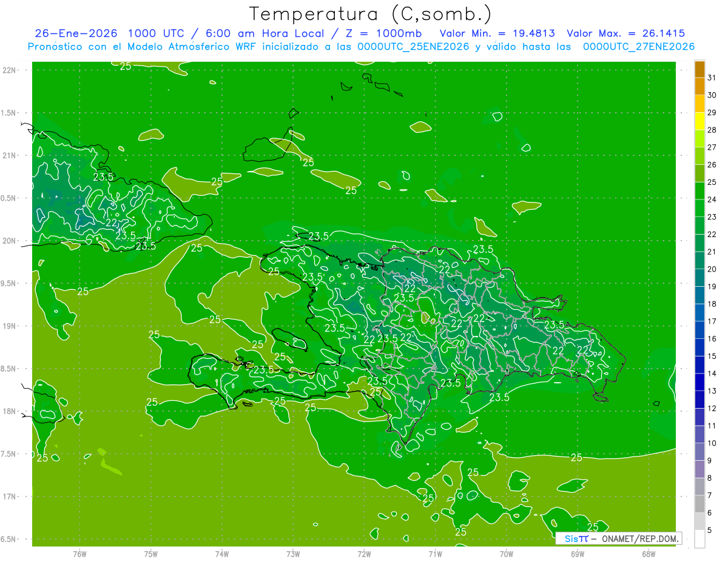Click the purple band between 9 and 10

(699, 452)
